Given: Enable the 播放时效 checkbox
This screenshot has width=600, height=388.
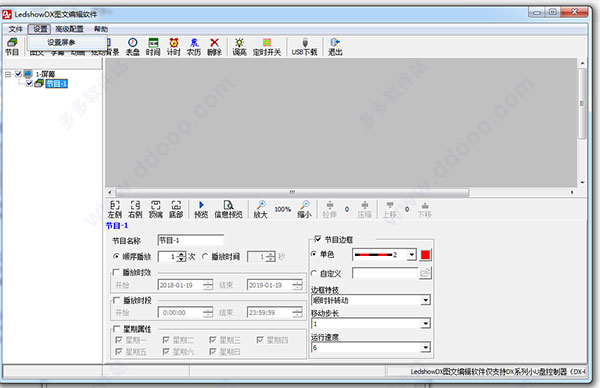Looking at the screenshot, I should coord(116,272).
